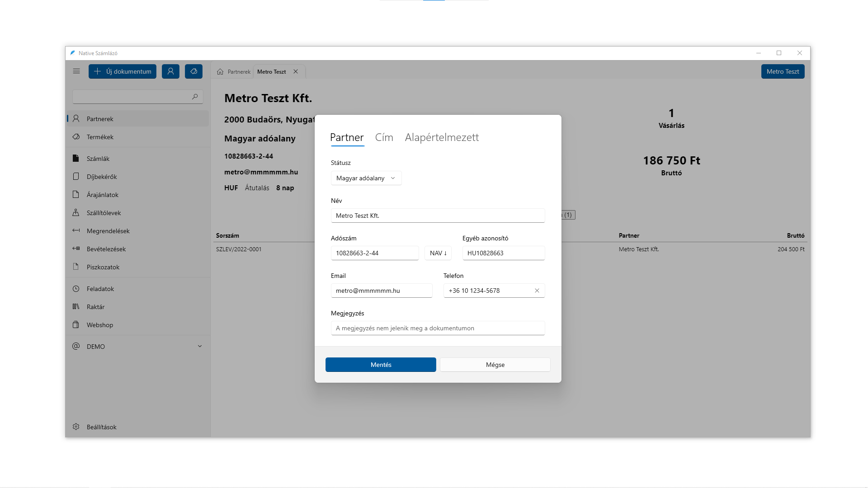Click the Mentés save button
The height and width of the screenshot is (488, 868).
pyautogui.click(x=381, y=365)
